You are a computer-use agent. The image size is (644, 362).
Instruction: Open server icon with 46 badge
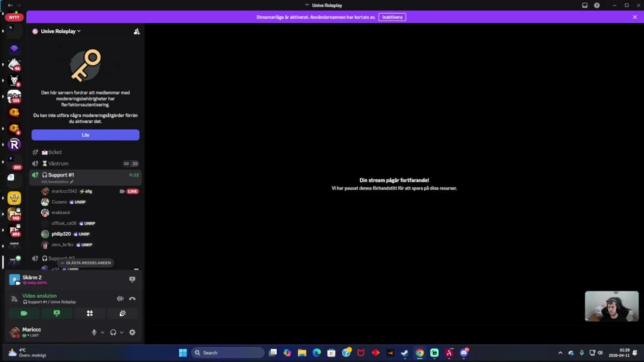coord(14,64)
